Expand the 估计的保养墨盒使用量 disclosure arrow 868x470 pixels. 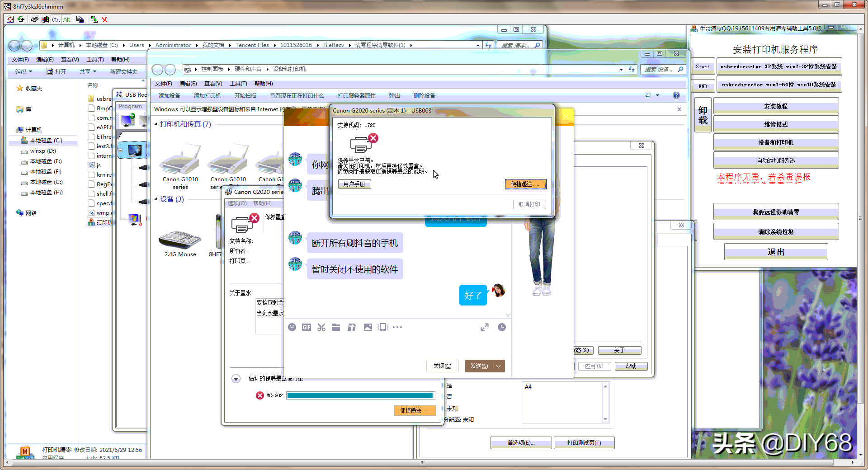[x=236, y=379]
